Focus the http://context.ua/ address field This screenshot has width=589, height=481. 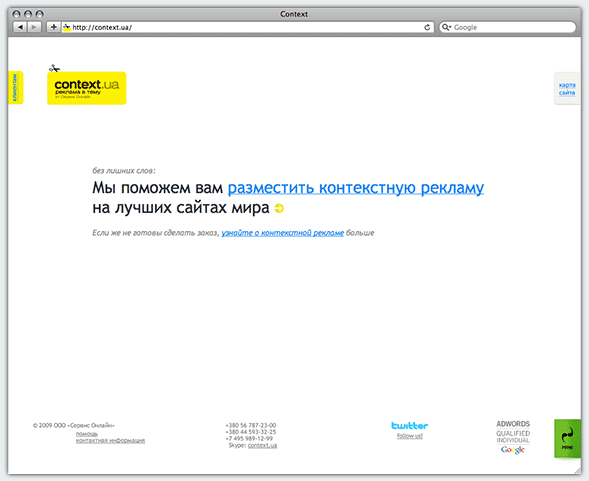pos(247,27)
